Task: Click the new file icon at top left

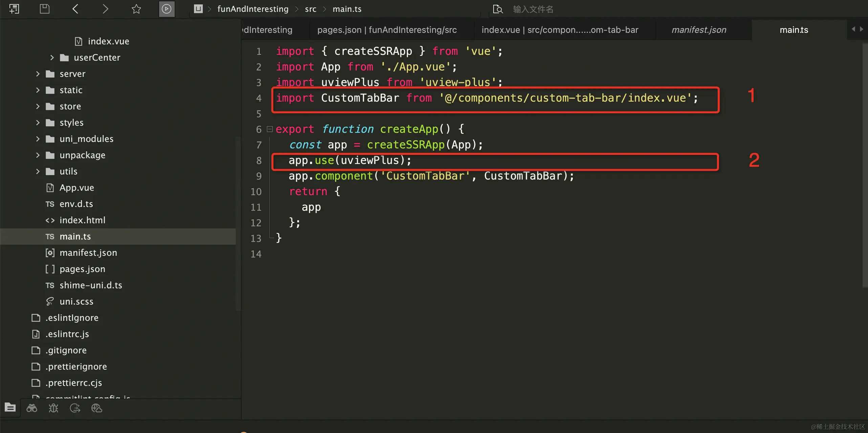Action: point(14,9)
